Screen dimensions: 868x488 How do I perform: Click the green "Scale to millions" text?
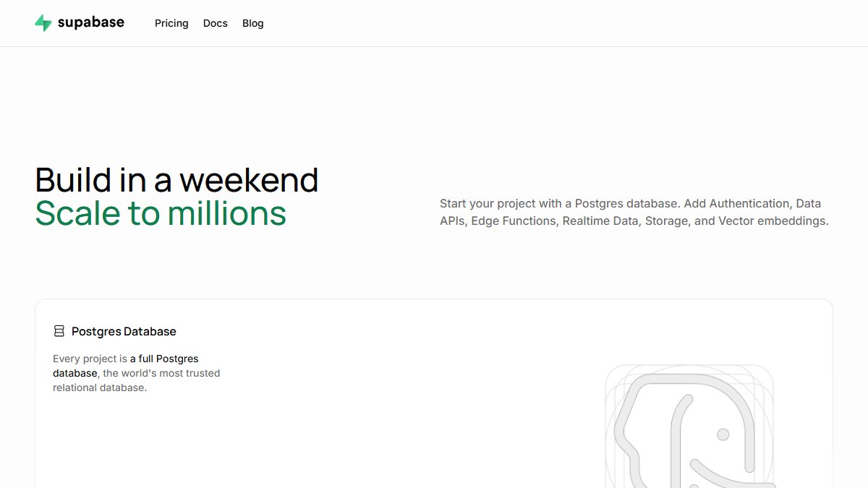(161, 213)
